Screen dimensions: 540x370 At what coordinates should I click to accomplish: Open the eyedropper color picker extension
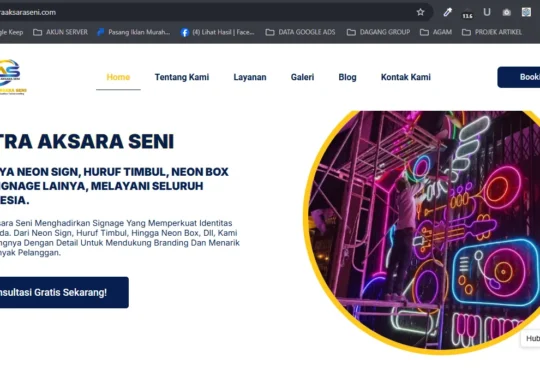pyautogui.click(x=447, y=12)
